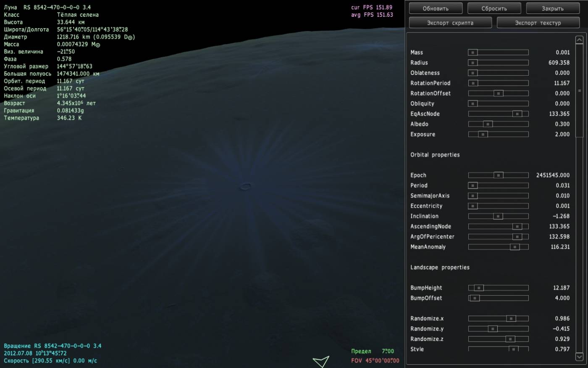Click the BumpHeight slider handle
The height and width of the screenshot is (368, 588).
point(479,288)
